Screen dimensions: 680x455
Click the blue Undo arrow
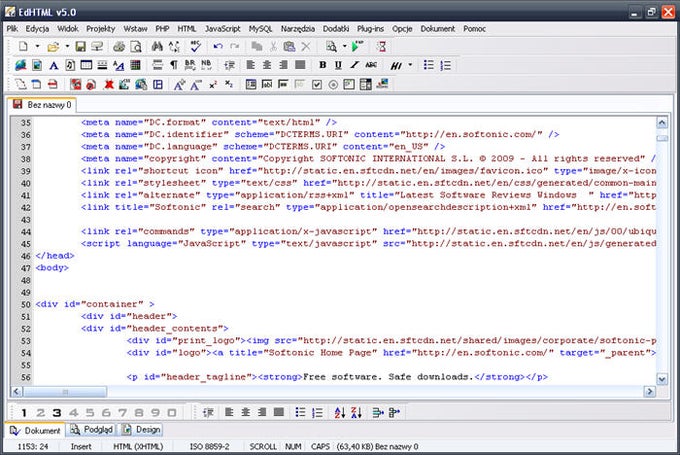point(218,46)
